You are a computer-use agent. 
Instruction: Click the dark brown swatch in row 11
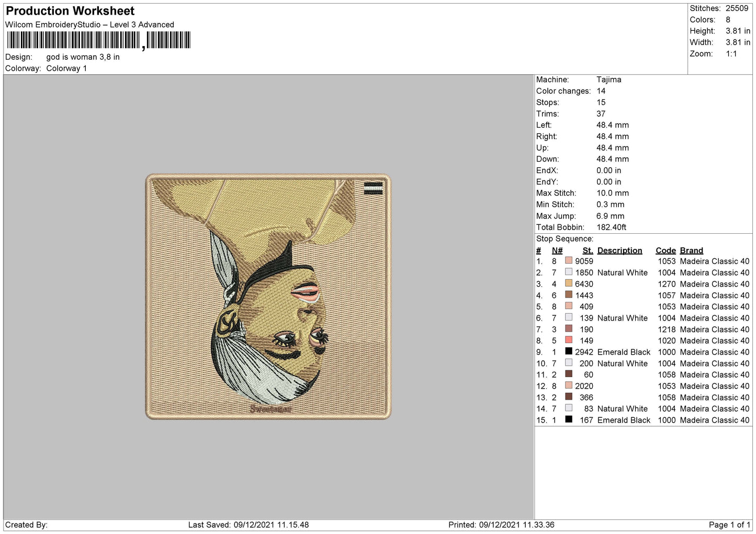pos(568,374)
